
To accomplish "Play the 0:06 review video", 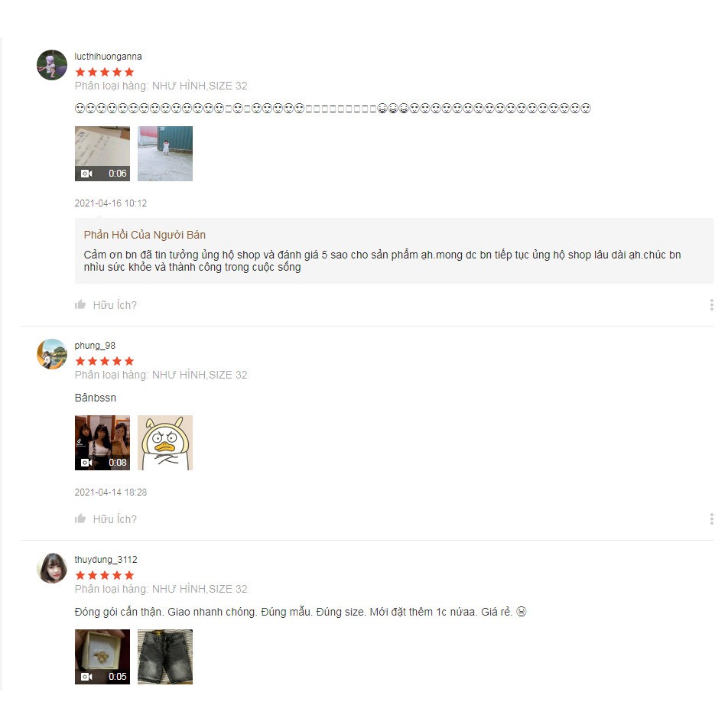I will tap(102, 154).
